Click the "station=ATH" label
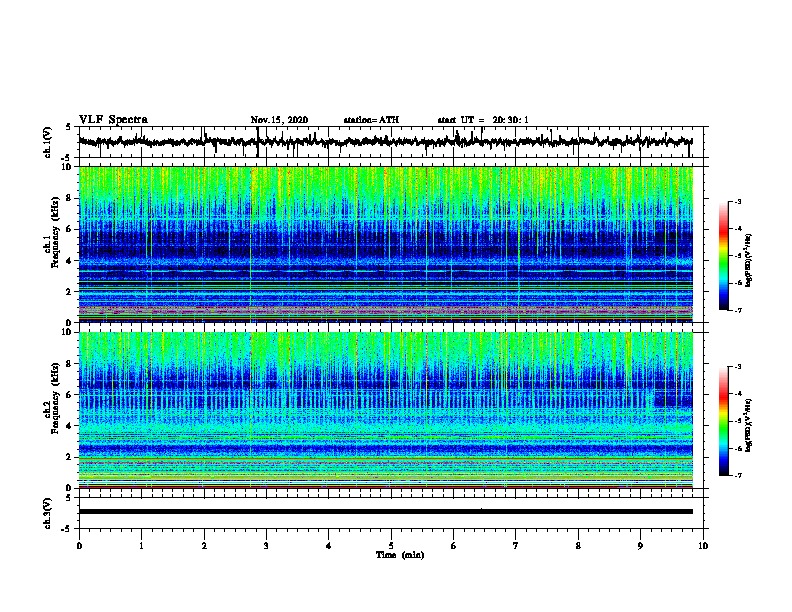The height and width of the screenshot is (612, 792). tap(371, 120)
